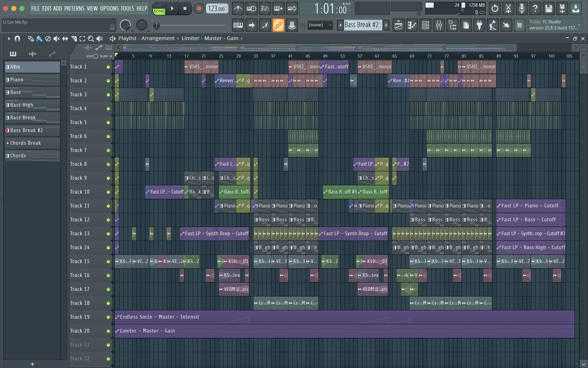Open the Playlist view icon

pos(399,25)
